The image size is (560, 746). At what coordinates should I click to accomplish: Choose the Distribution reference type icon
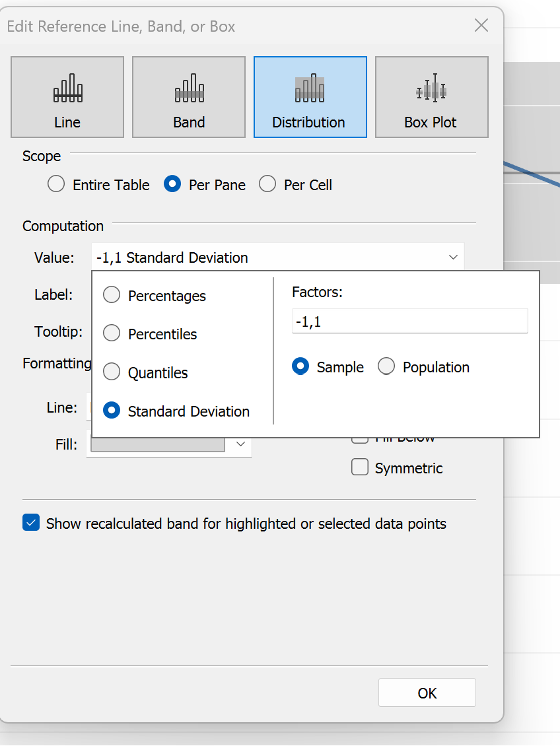click(x=310, y=96)
